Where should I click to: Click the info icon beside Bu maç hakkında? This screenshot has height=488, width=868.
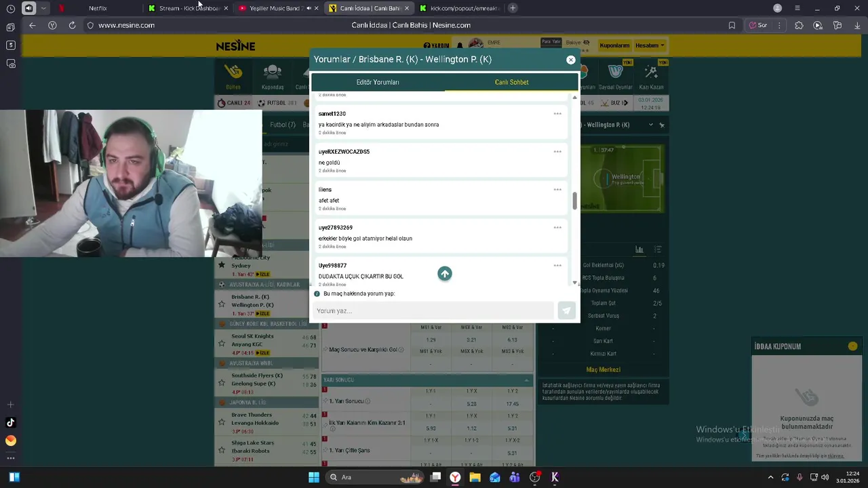point(317,293)
